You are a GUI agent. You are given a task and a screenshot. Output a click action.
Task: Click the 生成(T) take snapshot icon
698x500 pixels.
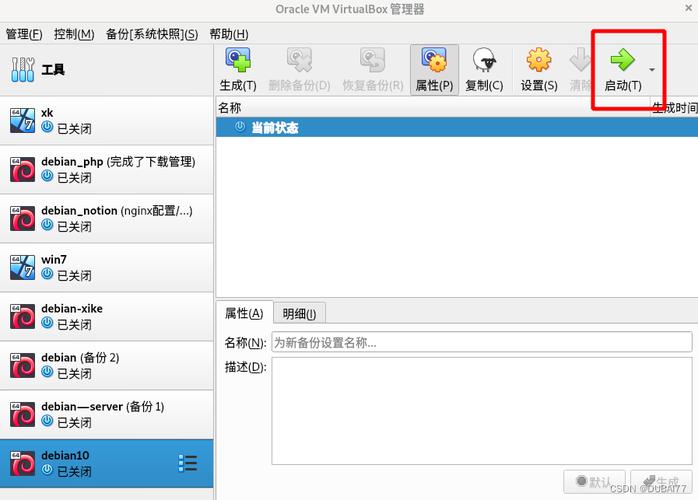click(x=238, y=60)
